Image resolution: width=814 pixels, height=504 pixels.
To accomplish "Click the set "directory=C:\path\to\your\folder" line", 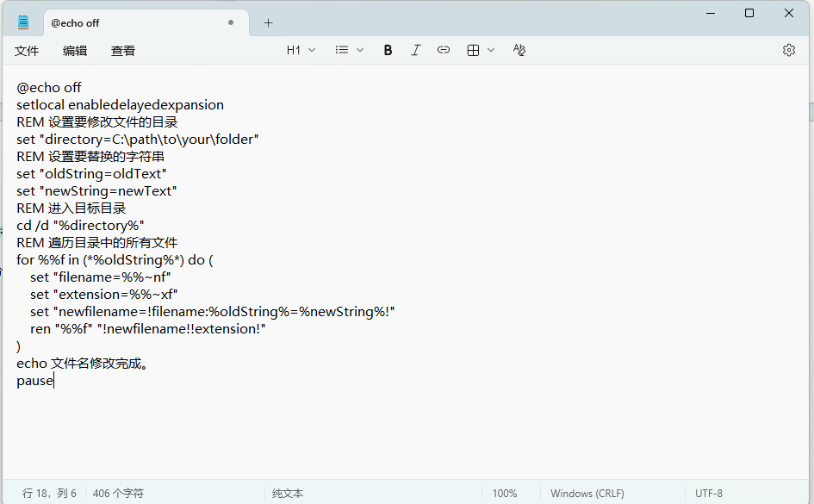I will coord(138,139).
